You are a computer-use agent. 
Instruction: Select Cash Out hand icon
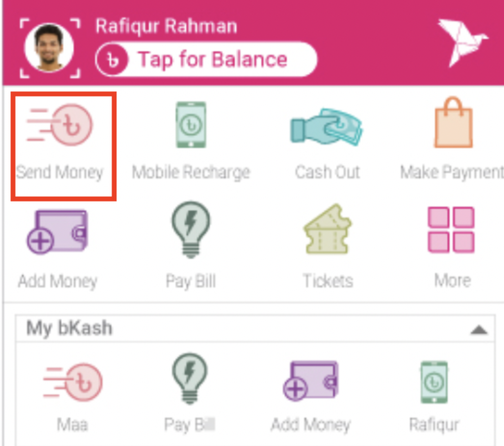327,127
